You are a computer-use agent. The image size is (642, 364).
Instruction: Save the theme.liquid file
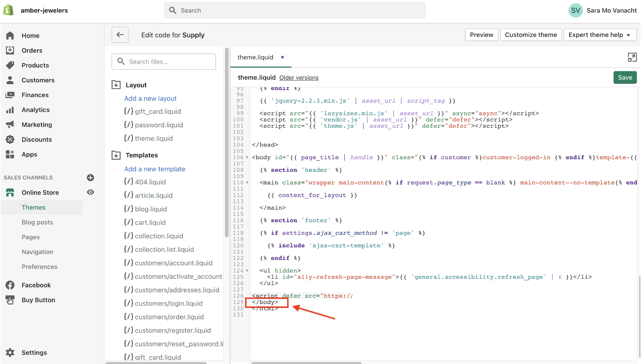pyautogui.click(x=625, y=78)
